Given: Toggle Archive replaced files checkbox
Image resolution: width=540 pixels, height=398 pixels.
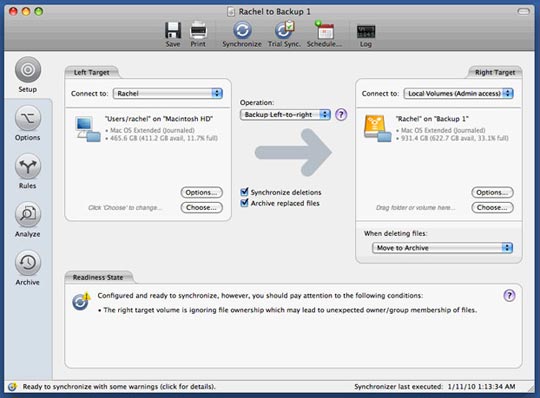Looking at the screenshot, I should click(244, 203).
